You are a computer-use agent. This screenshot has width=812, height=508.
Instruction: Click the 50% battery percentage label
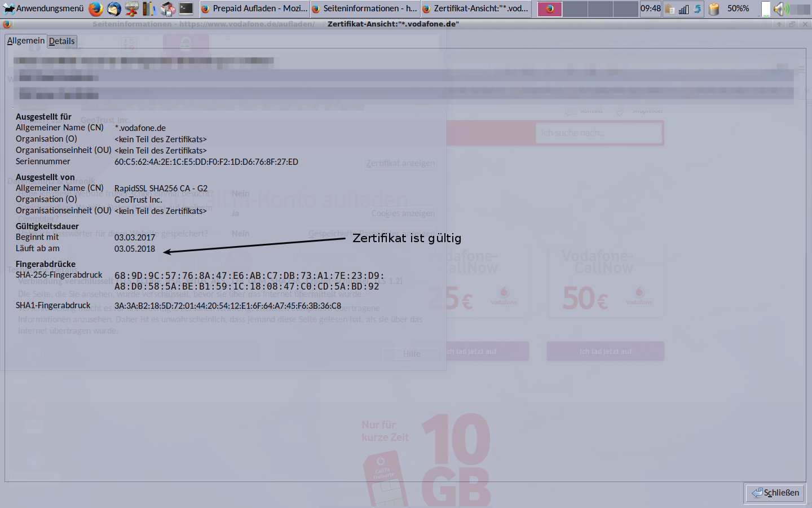[738, 8]
